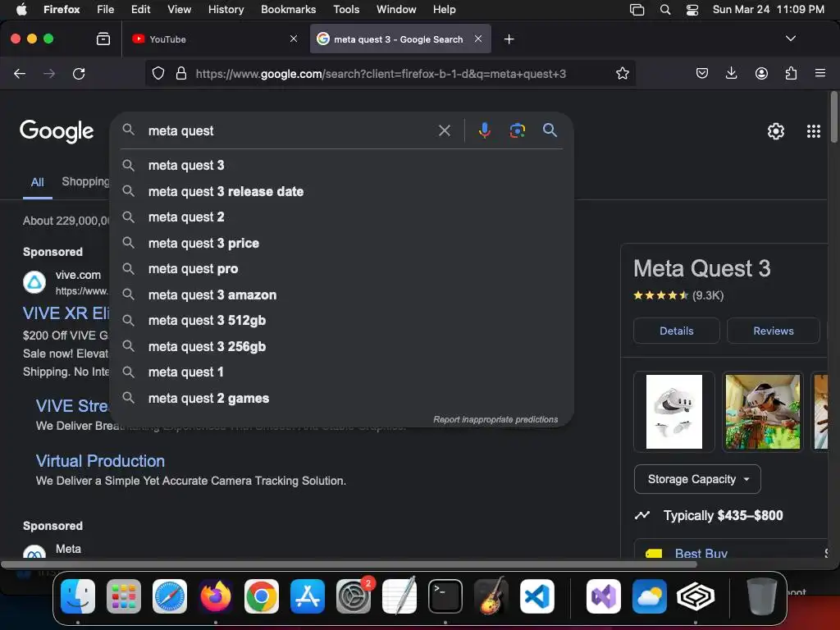
Task: Open the Firefox account icon
Action: [761, 73]
